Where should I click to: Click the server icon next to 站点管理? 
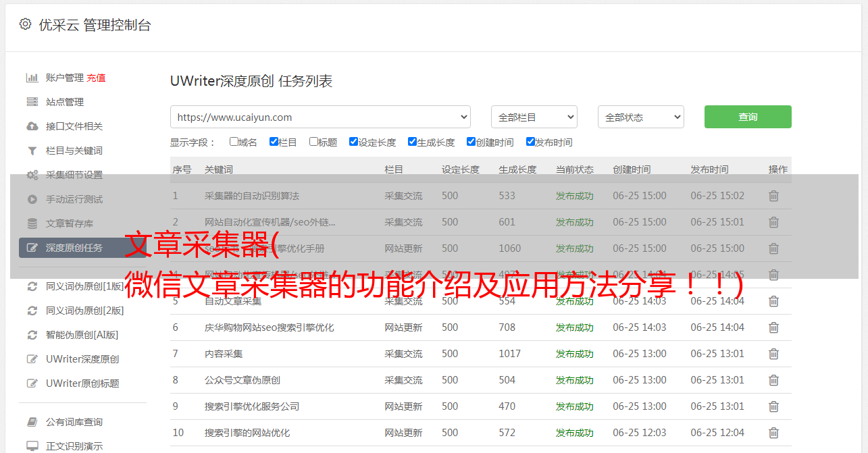(32, 102)
